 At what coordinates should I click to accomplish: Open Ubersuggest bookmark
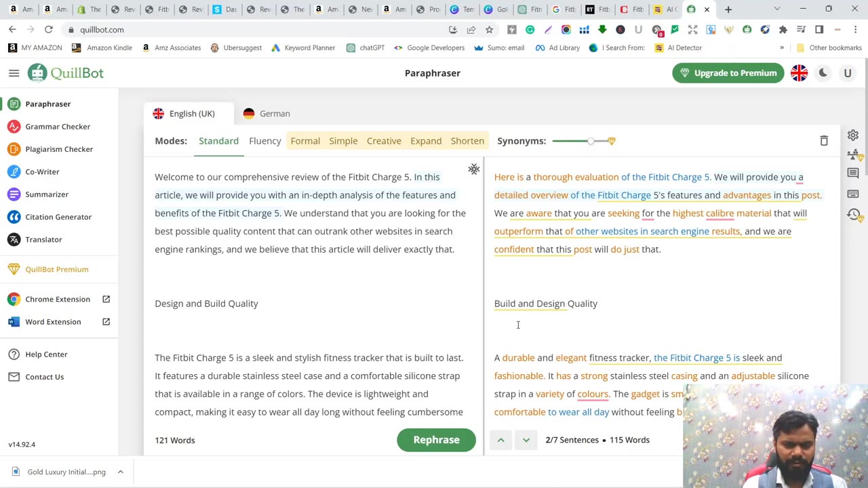237,48
